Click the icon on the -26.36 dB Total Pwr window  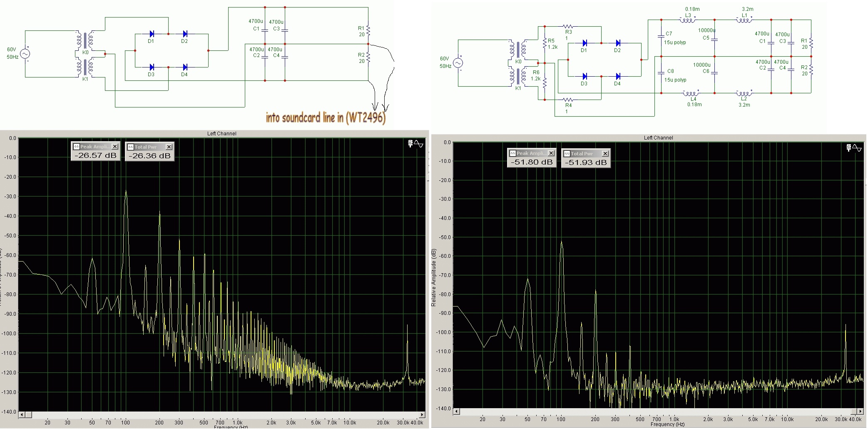(x=130, y=147)
